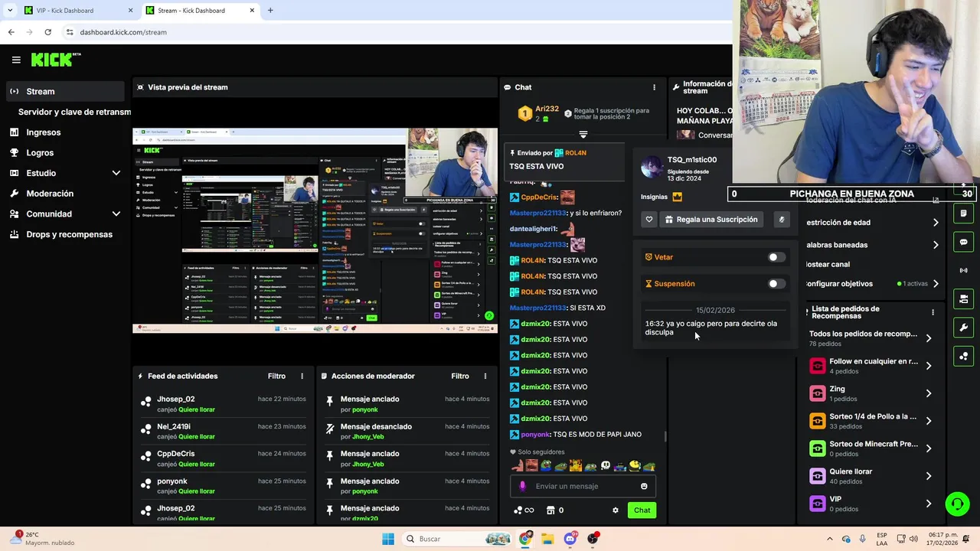Click the points bubbles icon in right toolbar

coord(963,356)
